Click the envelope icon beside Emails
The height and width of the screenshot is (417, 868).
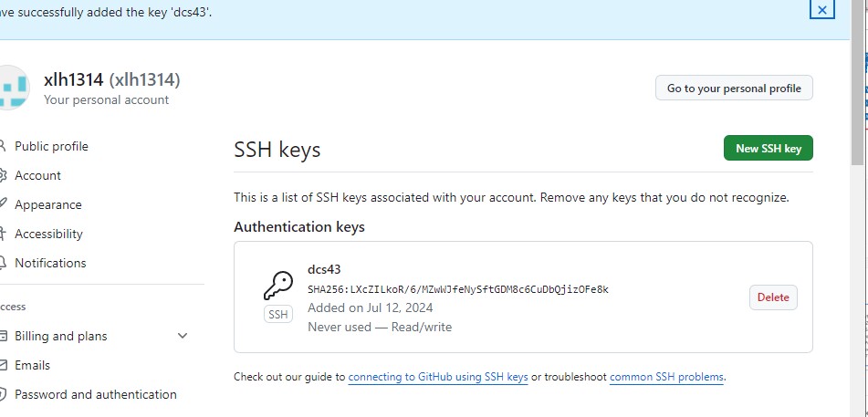tap(3, 365)
